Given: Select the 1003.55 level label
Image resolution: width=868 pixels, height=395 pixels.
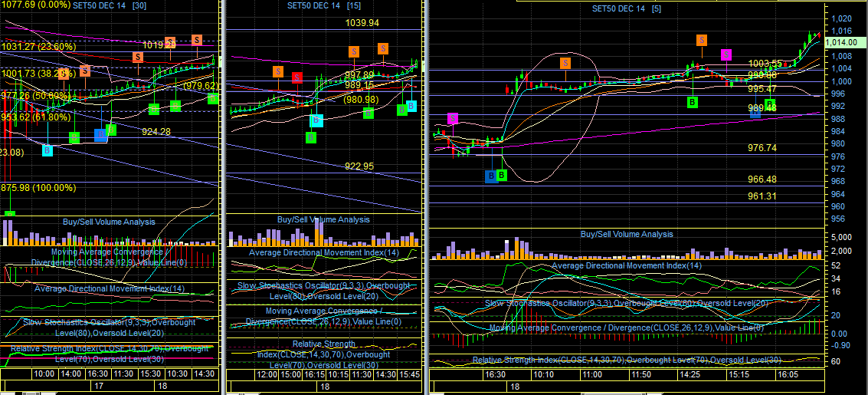Looking at the screenshot, I should pyautogui.click(x=765, y=63).
